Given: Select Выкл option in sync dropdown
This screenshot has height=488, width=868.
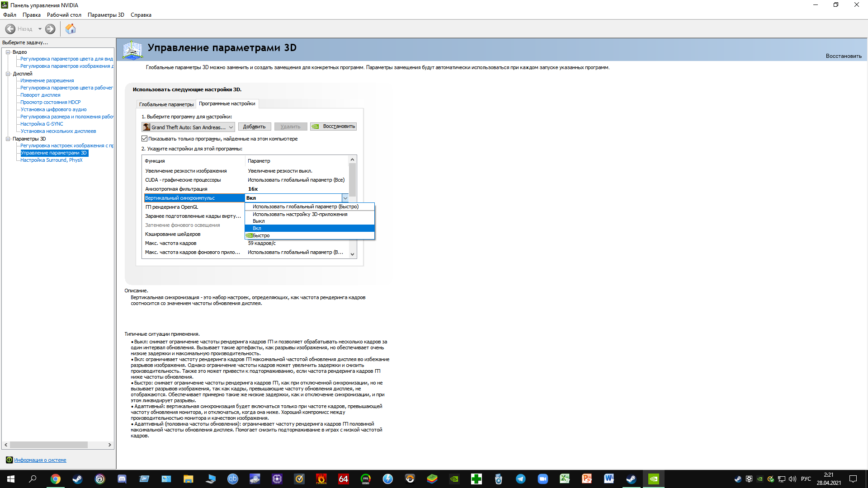Looking at the screenshot, I should click(259, 221).
